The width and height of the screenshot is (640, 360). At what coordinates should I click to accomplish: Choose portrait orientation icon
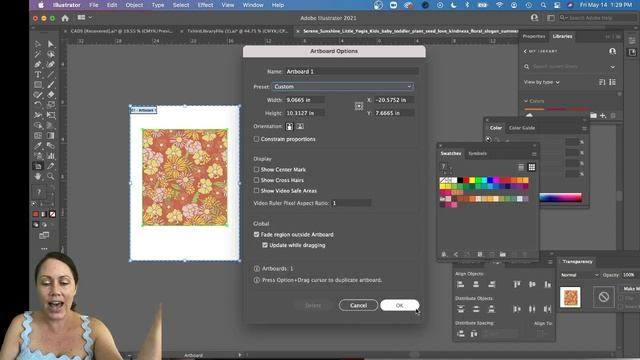pyautogui.click(x=289, y=127)
